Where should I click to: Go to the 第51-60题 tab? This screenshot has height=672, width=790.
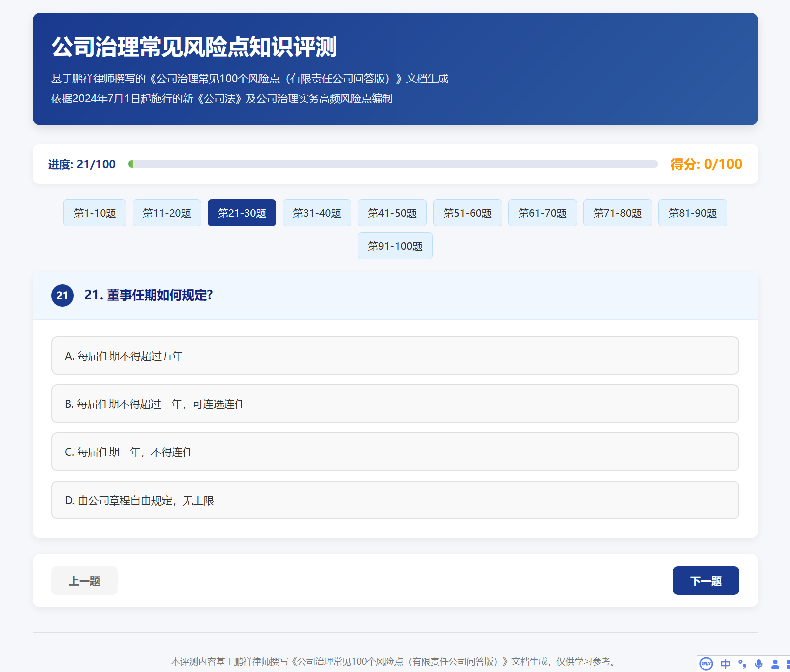467,213
